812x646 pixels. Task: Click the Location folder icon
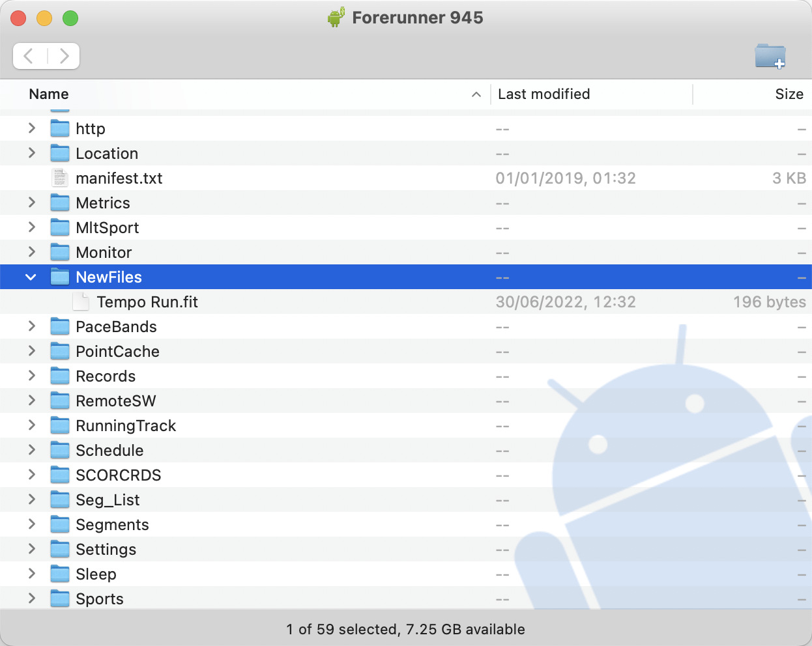(x=60, y=153)
